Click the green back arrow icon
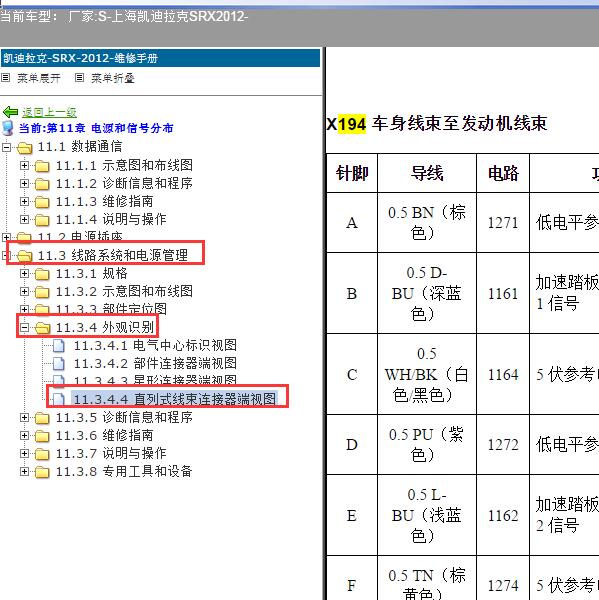 tap(10, 112)
